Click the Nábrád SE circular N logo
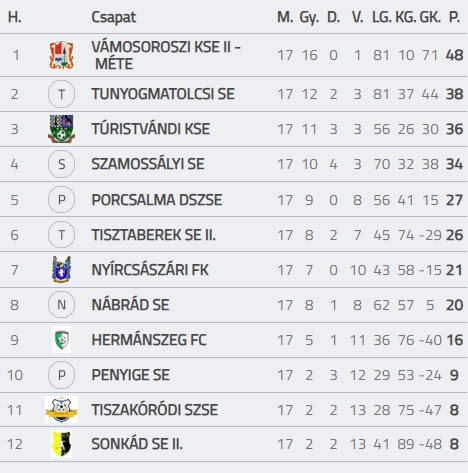 click(x=61, y=305)
